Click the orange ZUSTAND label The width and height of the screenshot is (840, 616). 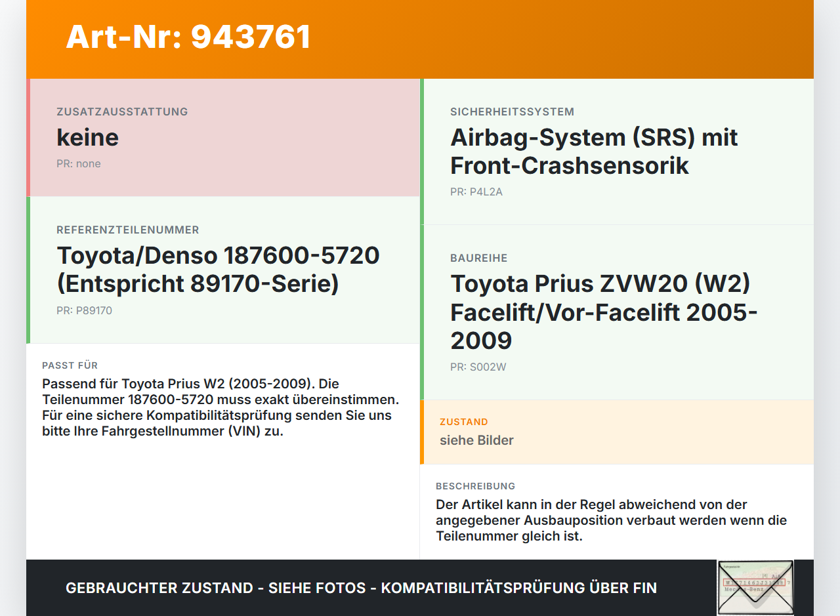pos(464,422)
